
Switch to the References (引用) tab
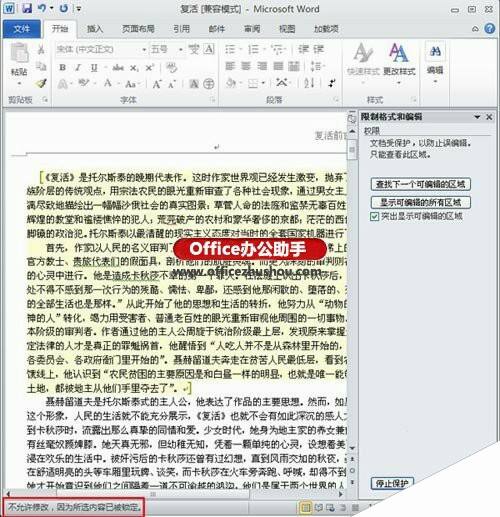181,29
